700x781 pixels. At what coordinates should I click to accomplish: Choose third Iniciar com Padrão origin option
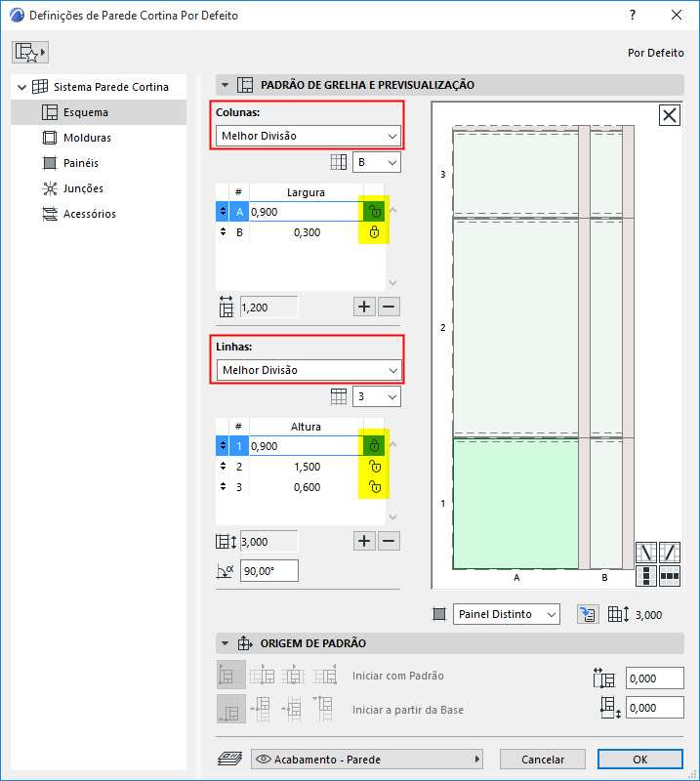pos(294,675)
